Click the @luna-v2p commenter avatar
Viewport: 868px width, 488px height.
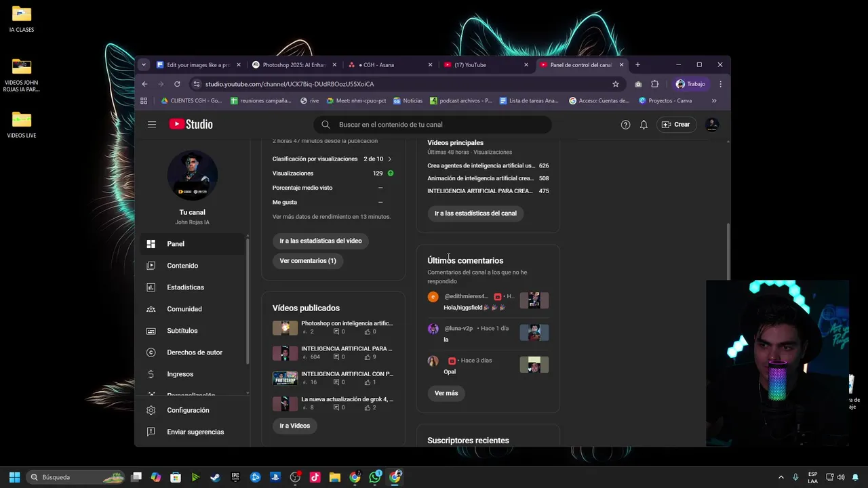(433, 329)
